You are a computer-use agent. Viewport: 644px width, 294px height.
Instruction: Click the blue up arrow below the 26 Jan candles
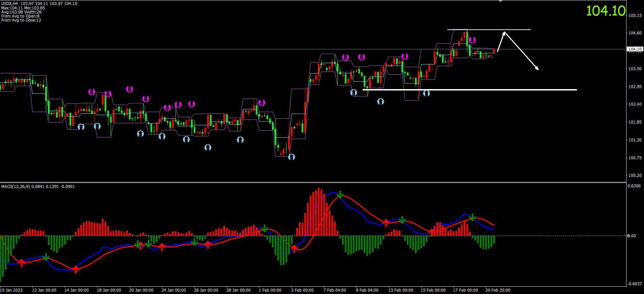(x=208, y=148)
